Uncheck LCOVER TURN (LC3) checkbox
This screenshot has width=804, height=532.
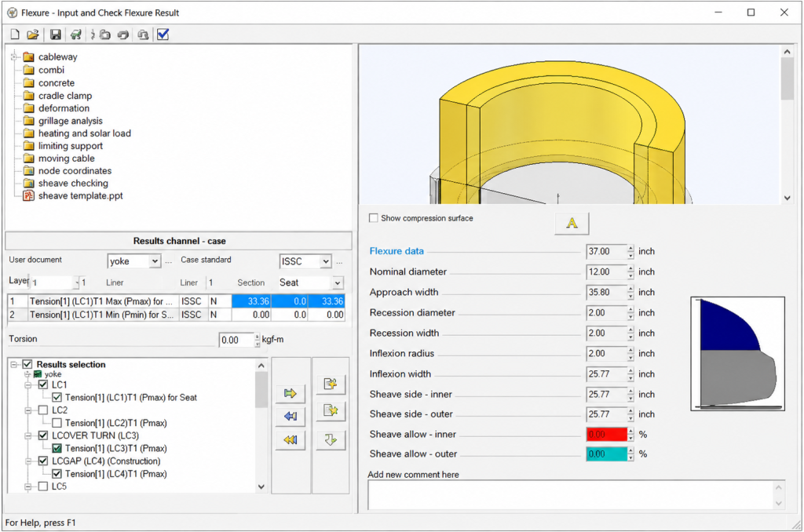[x=43, y=435]
